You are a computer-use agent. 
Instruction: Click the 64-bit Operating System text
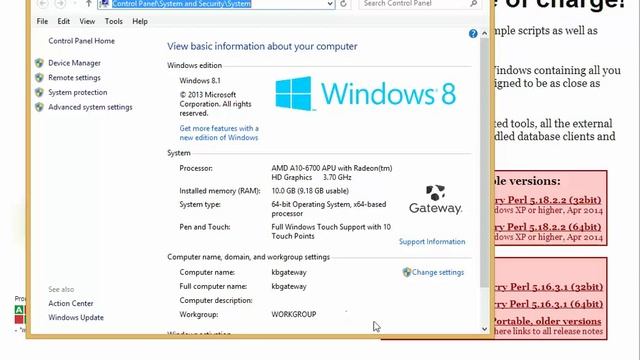point(329,209)
